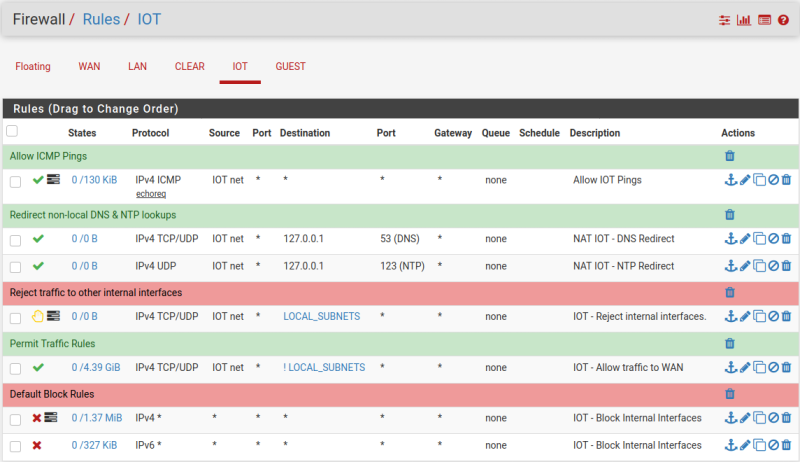This screenshot has width=800, height=462.
Task: Check the IPv6 Block Internal Interfaces rule checkbox
Action: pos(15,447)
